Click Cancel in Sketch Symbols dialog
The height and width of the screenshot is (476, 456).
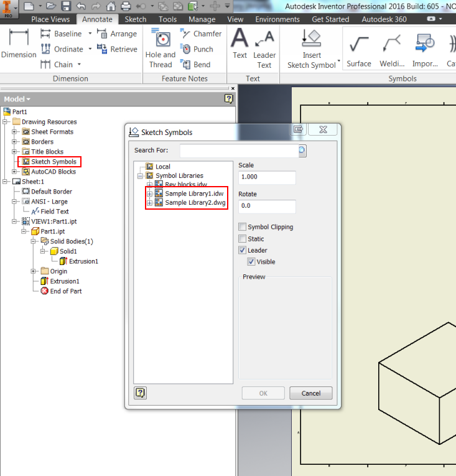[x=311, y=393]
